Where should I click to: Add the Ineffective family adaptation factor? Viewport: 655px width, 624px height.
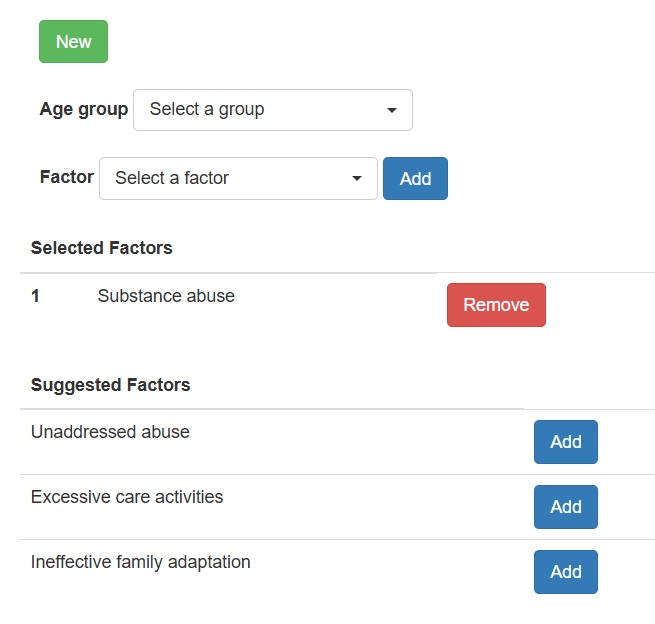565,572
